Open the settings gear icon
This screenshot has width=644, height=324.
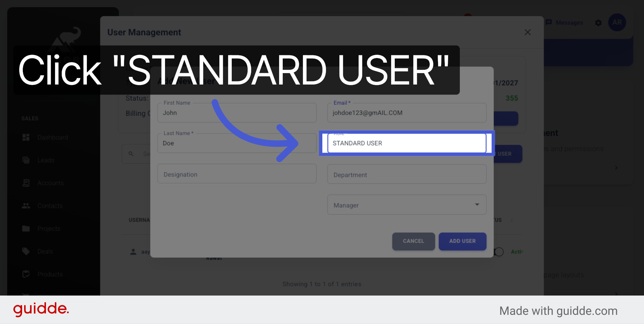(x=598, y=22)
